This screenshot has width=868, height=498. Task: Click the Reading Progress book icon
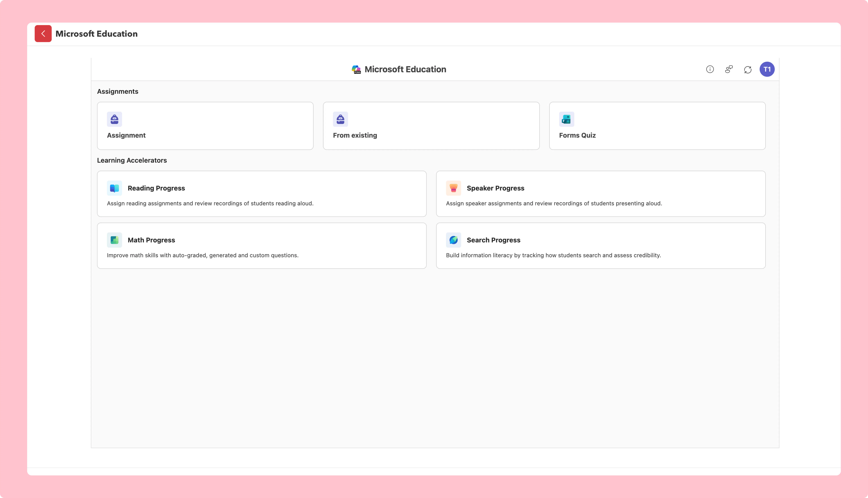[x=114, y=188]
